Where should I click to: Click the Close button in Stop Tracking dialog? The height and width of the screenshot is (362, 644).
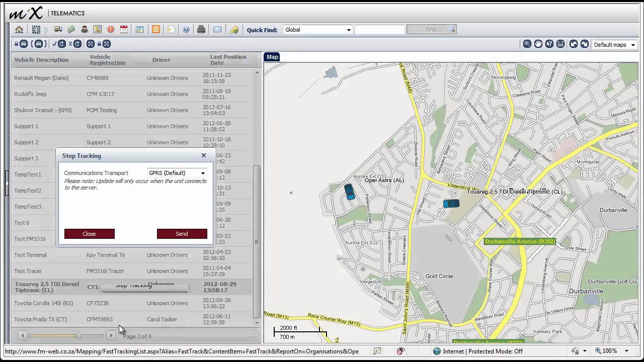tap(89, 234)
